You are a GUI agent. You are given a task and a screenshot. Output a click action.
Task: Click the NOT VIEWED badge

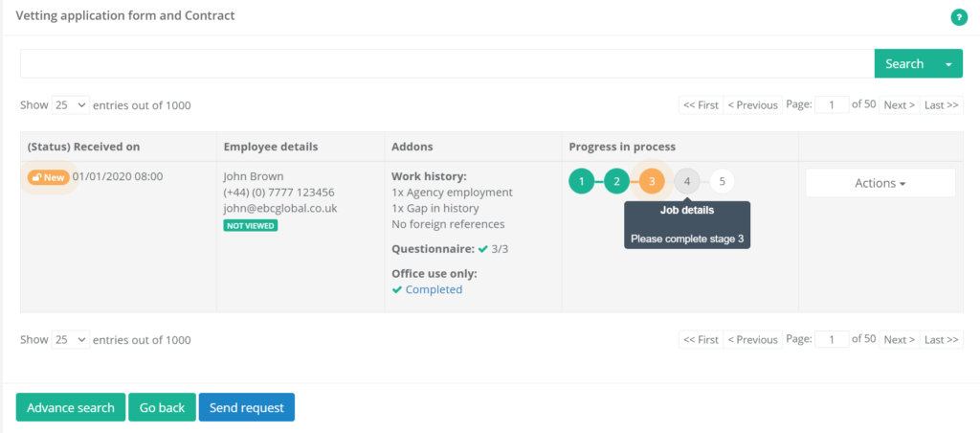tap(250, 226)
